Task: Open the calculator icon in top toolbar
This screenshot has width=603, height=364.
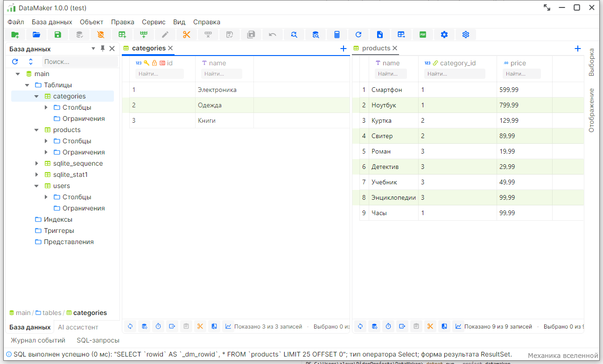Action: point(337,35)
